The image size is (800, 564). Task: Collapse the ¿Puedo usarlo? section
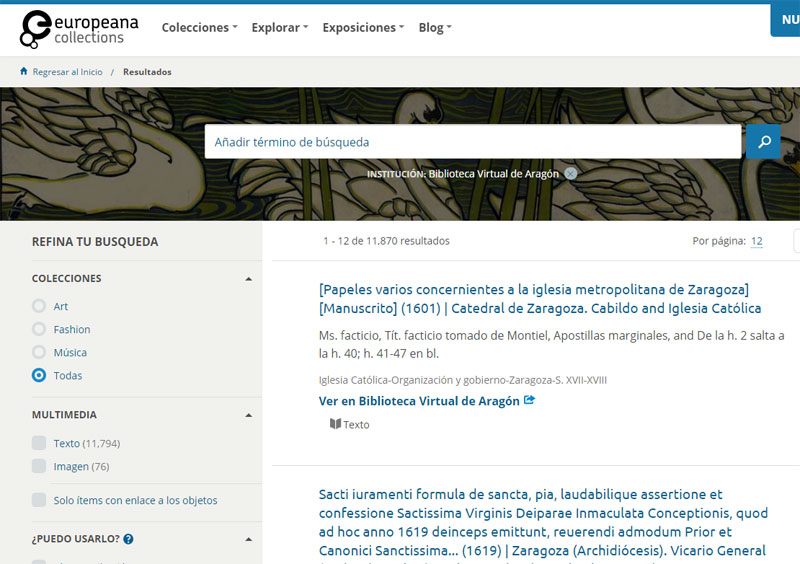coord(248,539)
